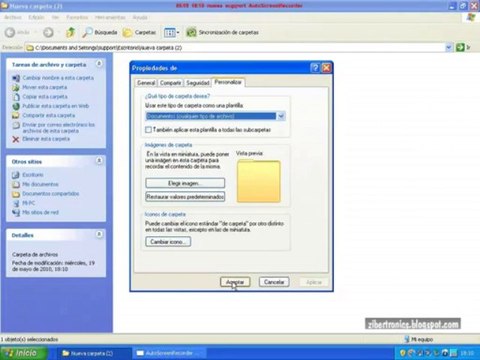
Task: Click the dialog help question-mark button
Action: [315, 68]
